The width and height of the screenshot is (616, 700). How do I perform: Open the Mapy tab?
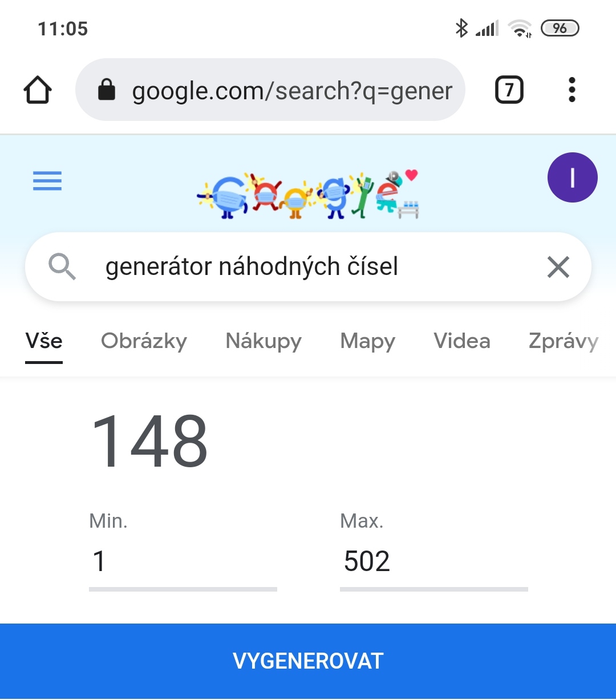[x=367, y=341]
